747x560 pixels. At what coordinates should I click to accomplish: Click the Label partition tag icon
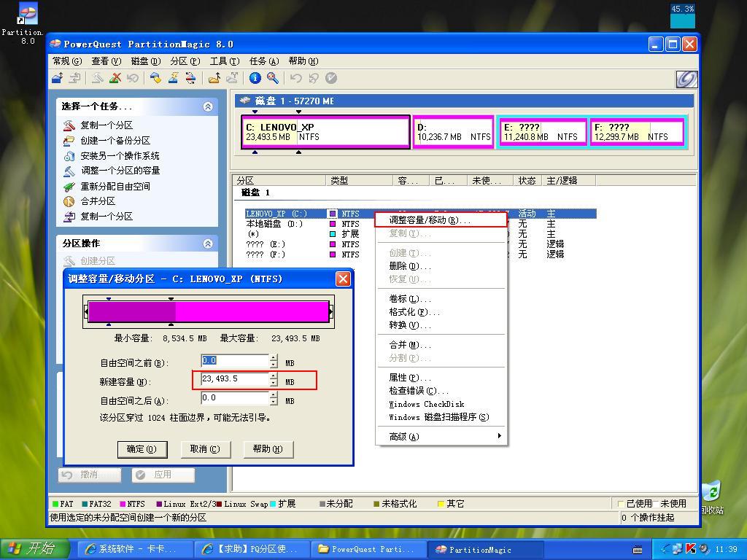click(x=155, y=78)
